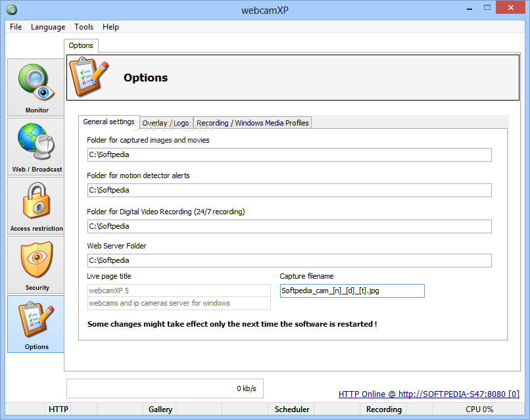Click the Gallery status bar entry

160,409
